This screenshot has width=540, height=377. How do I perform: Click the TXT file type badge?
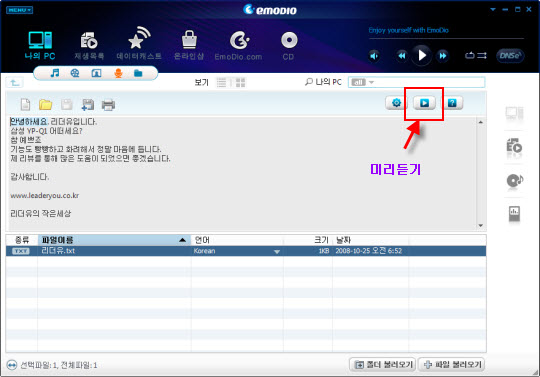[21, 251]
